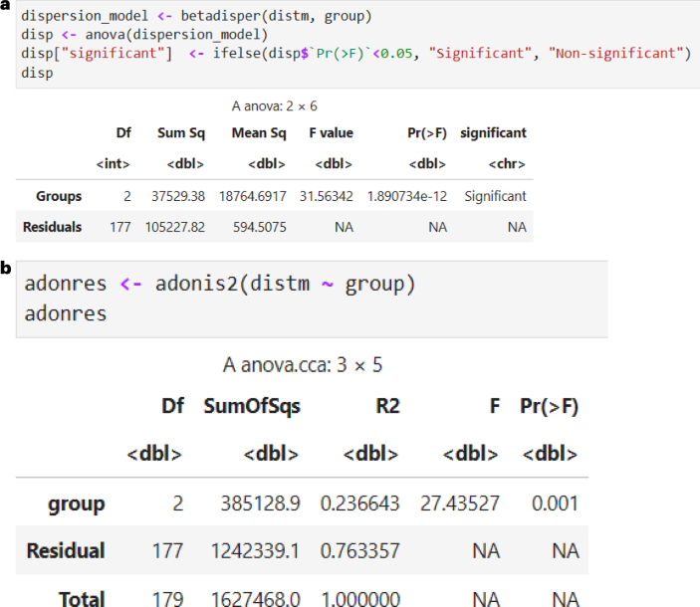Select the 'Total' row label
The height and width of the screenshot is (607, 700).
click(x=81, y=597)
